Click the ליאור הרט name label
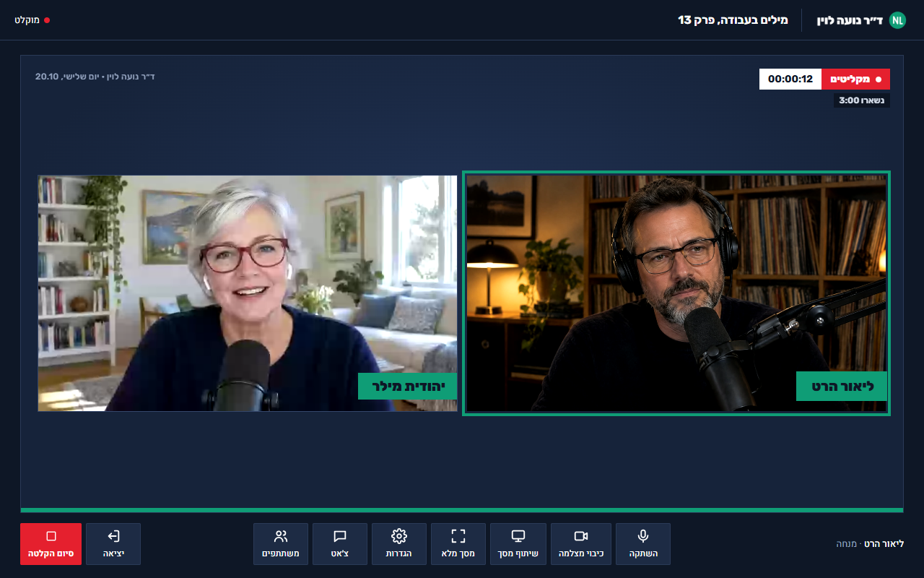 (842, 386)
